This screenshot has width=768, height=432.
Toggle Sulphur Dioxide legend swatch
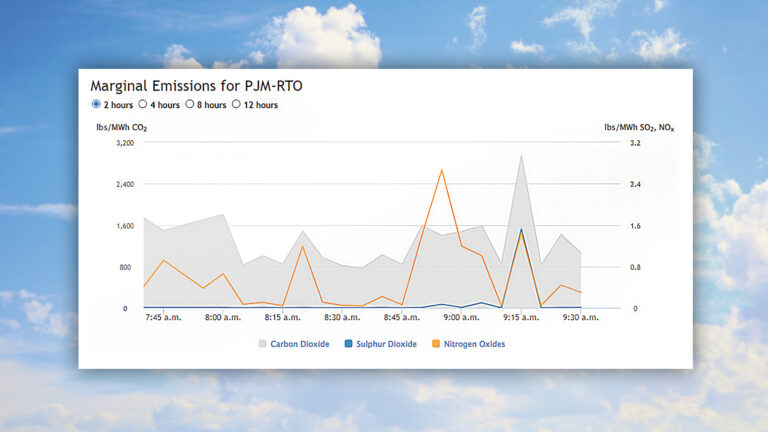coord(348,343)
